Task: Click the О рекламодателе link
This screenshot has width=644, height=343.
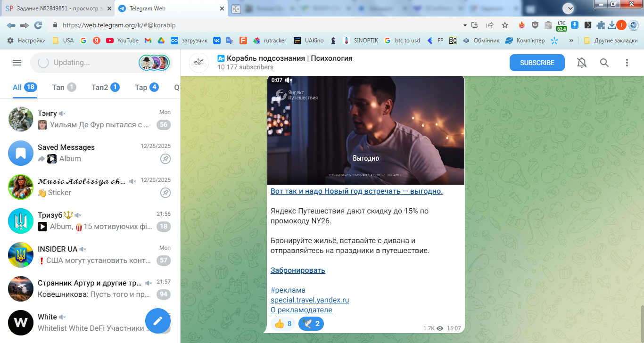Action: (x=301, y=310)
